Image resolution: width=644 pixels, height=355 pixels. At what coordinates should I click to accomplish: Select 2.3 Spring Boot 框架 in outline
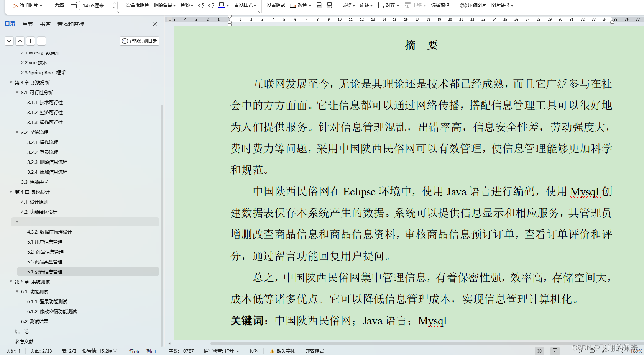click(x=43, y=72)
